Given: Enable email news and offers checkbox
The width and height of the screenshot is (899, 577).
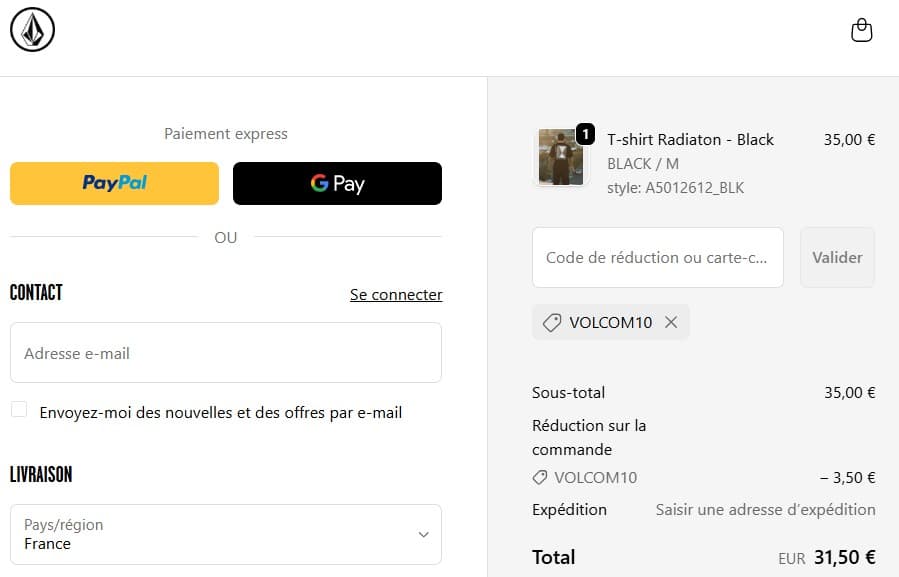Looking at the screenshot, I should click(19, 409).
